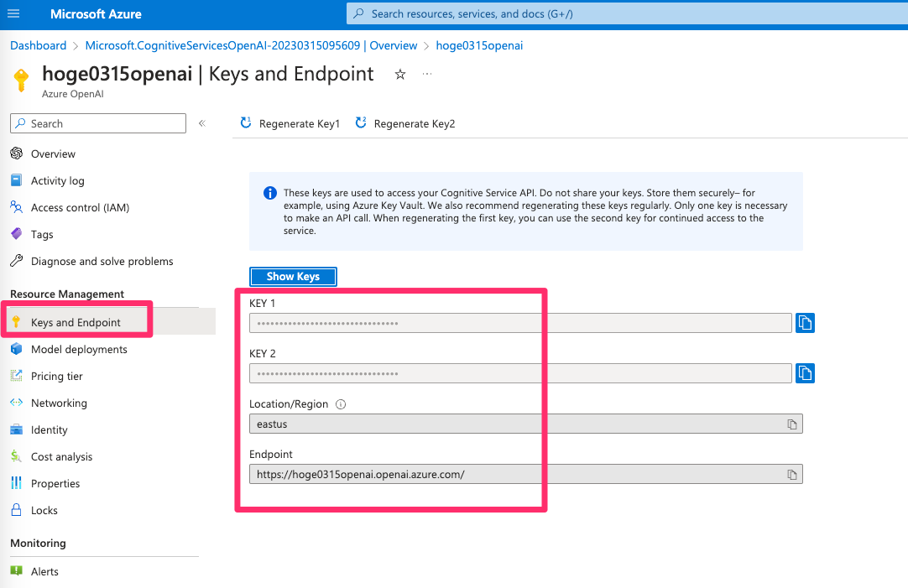This screenshot has width=908, height=588.
Task: Copy KEY 1 to clipboard
Action: pos(805,323)
